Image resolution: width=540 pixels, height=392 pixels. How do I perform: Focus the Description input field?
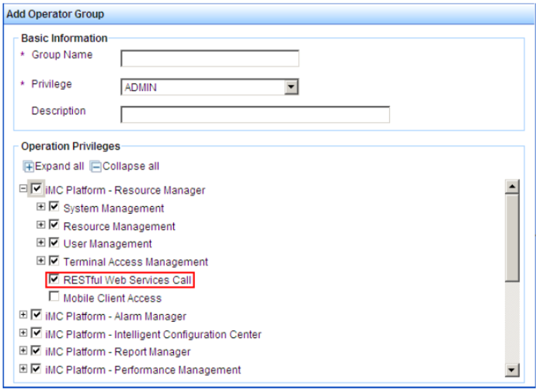click(x=255, y=115)
